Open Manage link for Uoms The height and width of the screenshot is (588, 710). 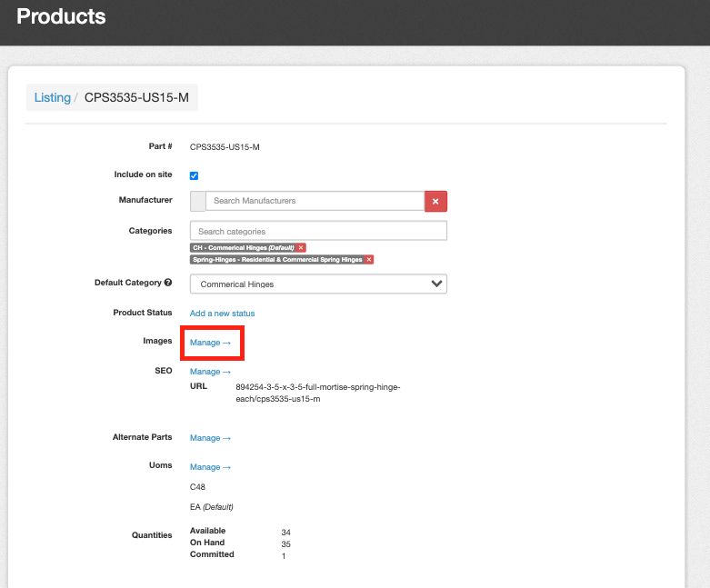(x=210, y=467)
